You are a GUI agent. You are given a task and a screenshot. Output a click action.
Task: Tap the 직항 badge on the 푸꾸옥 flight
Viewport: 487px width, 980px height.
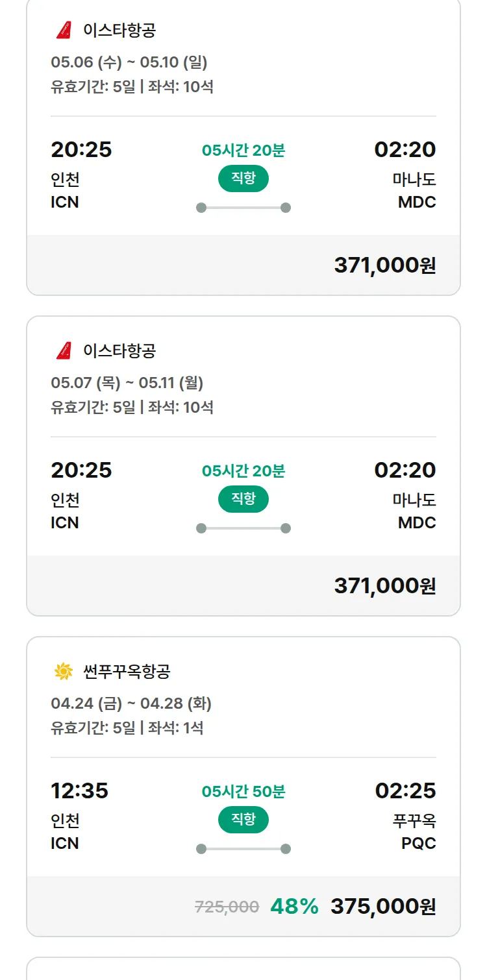[243, 820]
